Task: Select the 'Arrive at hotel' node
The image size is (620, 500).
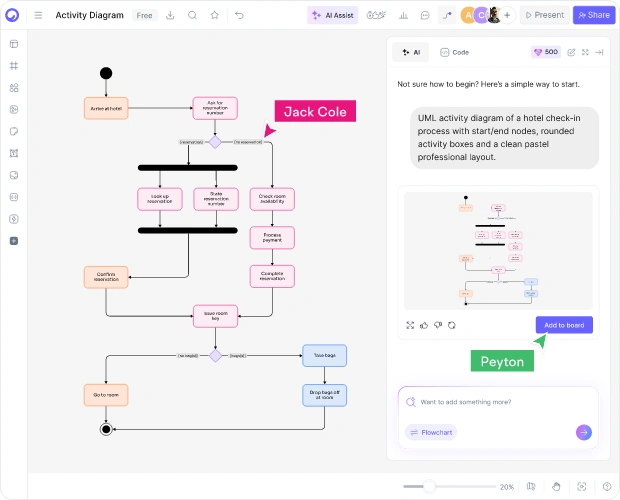Action: pyautogui.click(x=106, y=108)
